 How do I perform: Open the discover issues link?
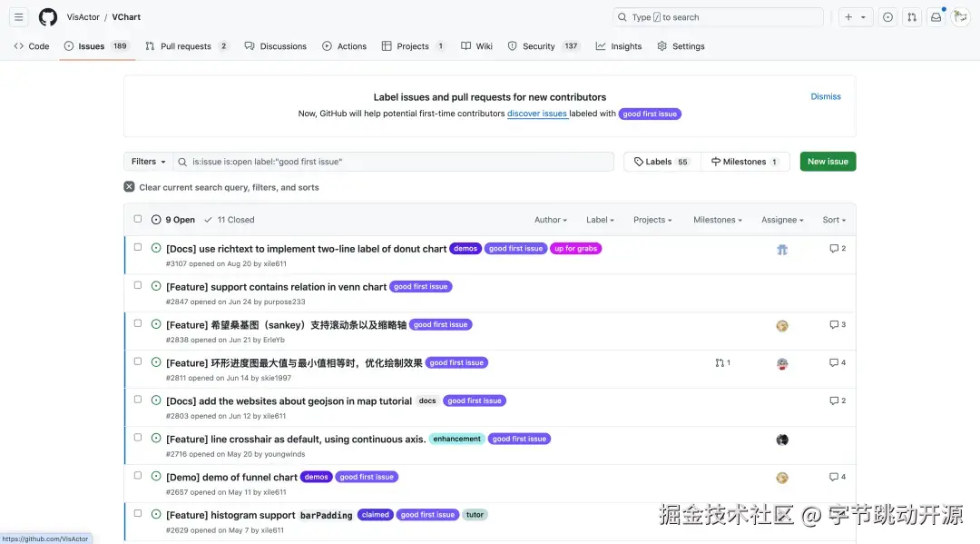tap(537, 114)
